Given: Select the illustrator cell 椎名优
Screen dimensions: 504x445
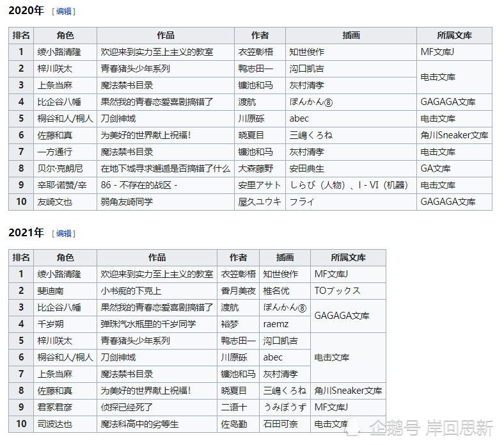Looking at the screenshot, I should pyautogui.click(x=285, y=291).
